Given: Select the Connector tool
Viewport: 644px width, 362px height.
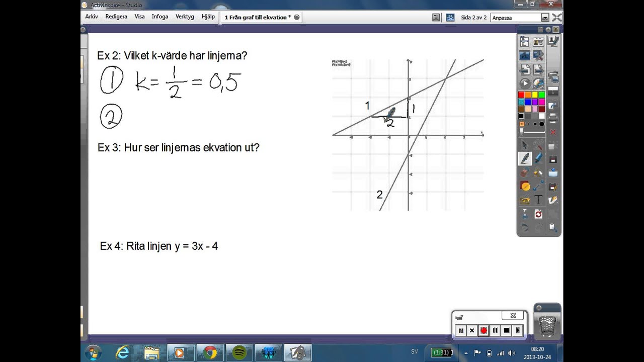Looking at the screenshot, I should (x=539, y=187).
